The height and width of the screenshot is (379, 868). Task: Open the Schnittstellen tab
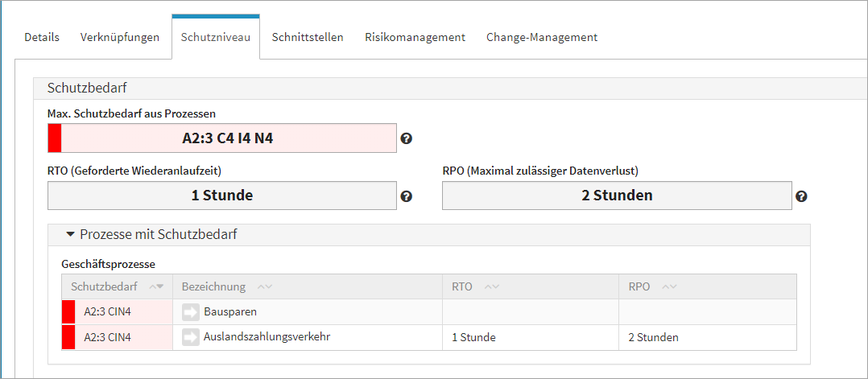coord(308,37)
